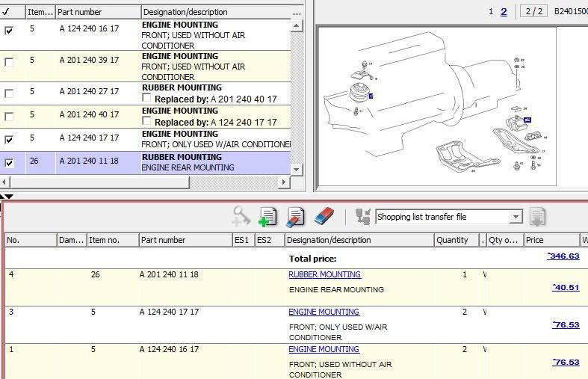
Task: Click the down-pointing splitter arrow above shopping list
Action: click(9, 197)
